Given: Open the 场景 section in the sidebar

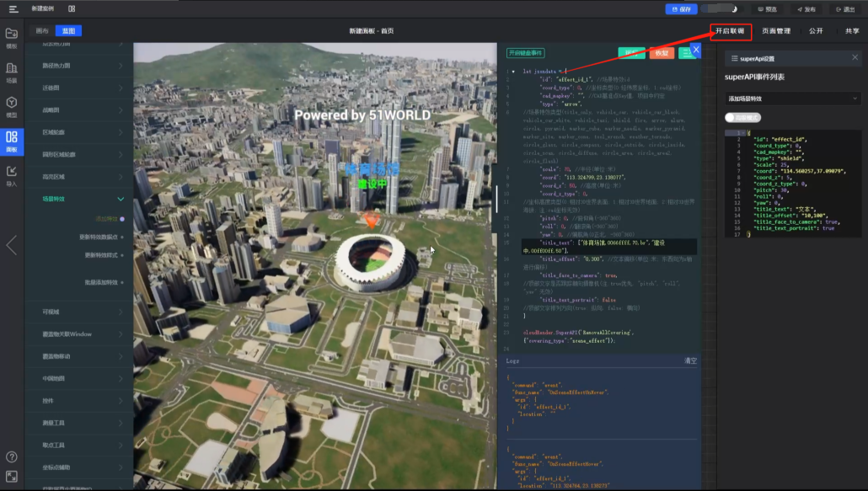Looking at the screenshot, I should [x=12, y=72].
